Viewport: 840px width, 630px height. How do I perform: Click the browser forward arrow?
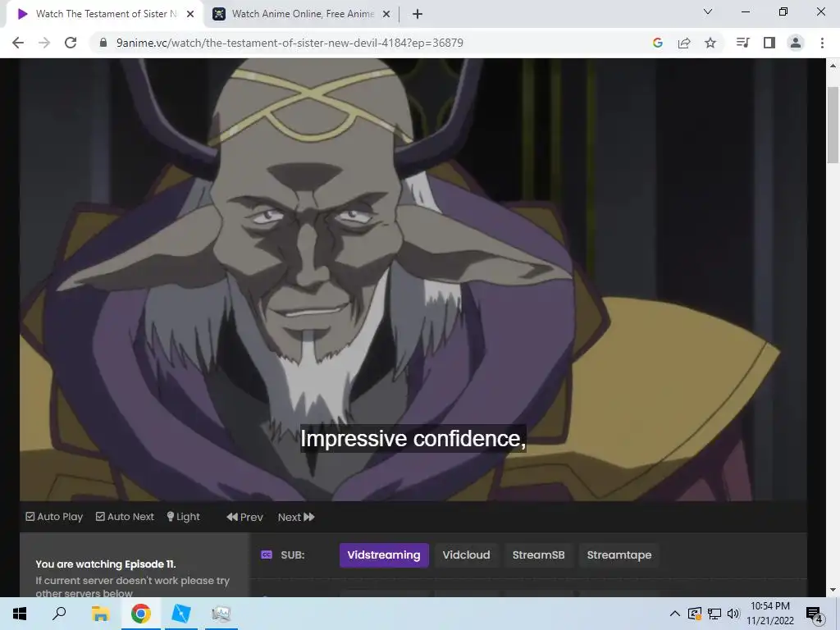pos(44,43)
